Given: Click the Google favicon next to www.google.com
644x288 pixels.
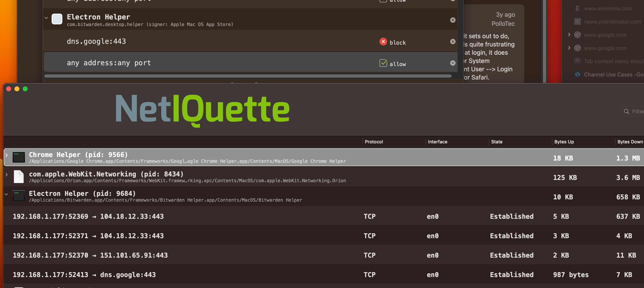Looking at the screenshot, I should point(578,35).
